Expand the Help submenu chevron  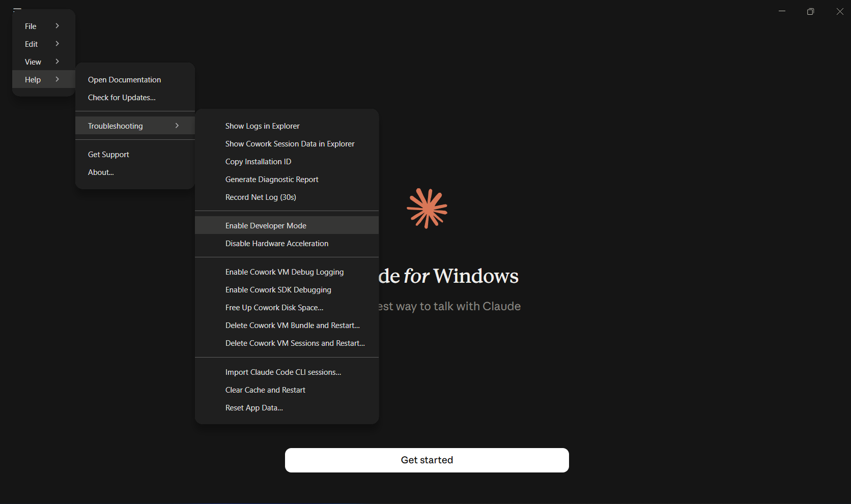click(57, 79)
